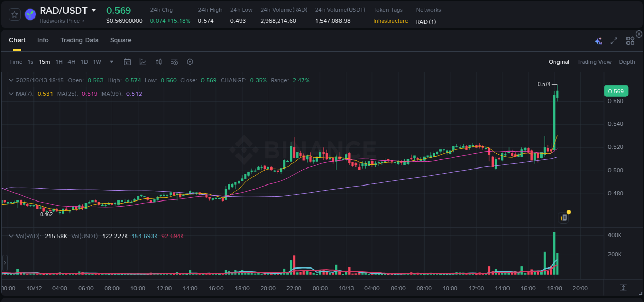Hide the MA indicator row via chevron
Image resolution: width=644 pixels, height=302 pixels.
[x=11, y=94]
